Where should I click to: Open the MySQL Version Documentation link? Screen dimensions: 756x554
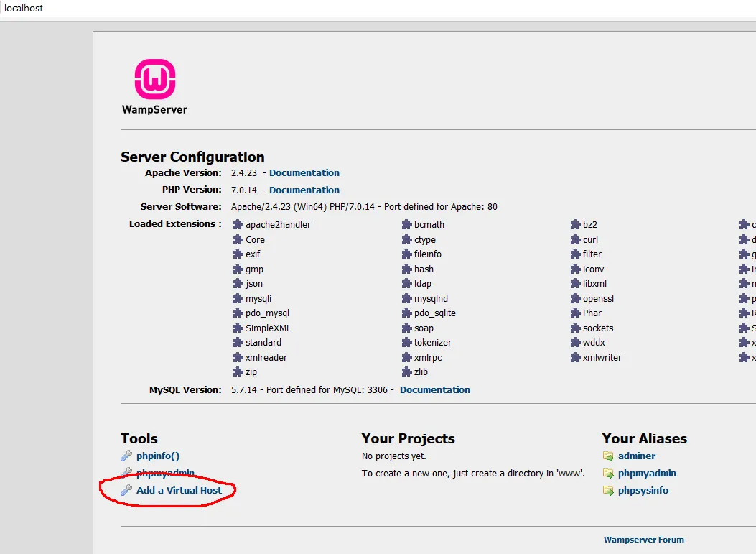tap(435, 389)
